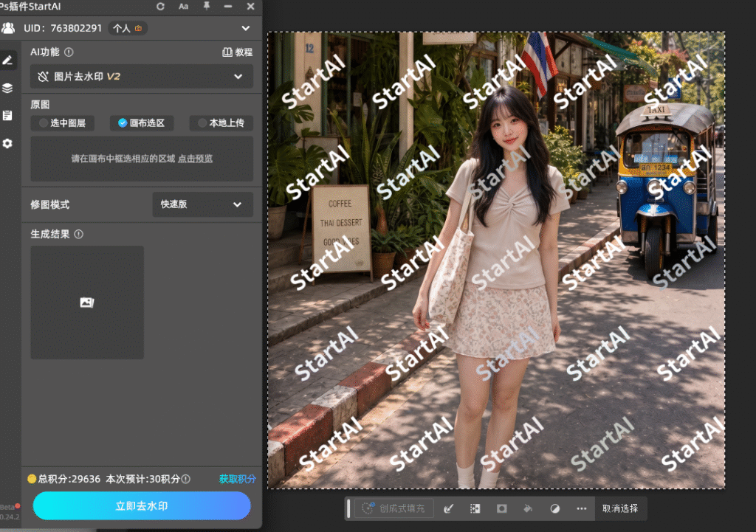The image size is (756, 532).
Task: Select the 画布选区 radio option
Action: [142, 123]
